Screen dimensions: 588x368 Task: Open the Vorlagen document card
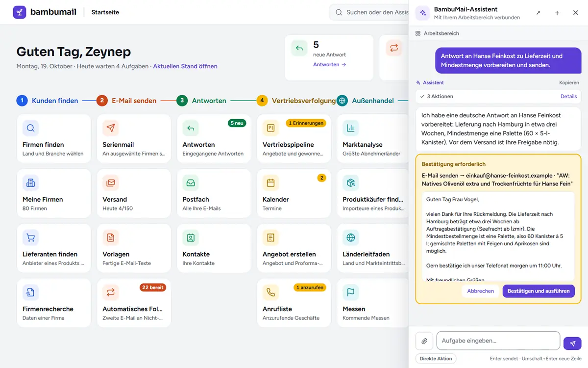(x=134, y=249)
